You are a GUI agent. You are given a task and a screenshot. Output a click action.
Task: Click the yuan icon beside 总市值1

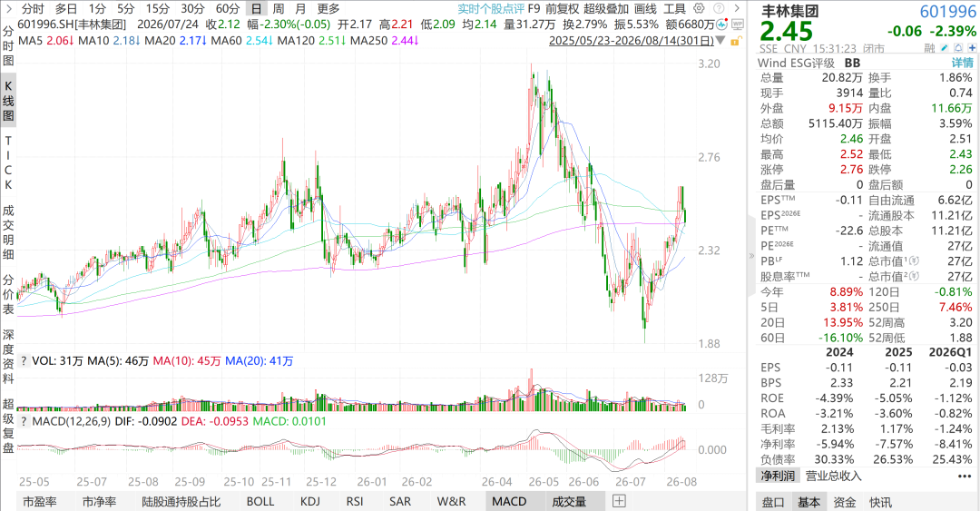915,260
